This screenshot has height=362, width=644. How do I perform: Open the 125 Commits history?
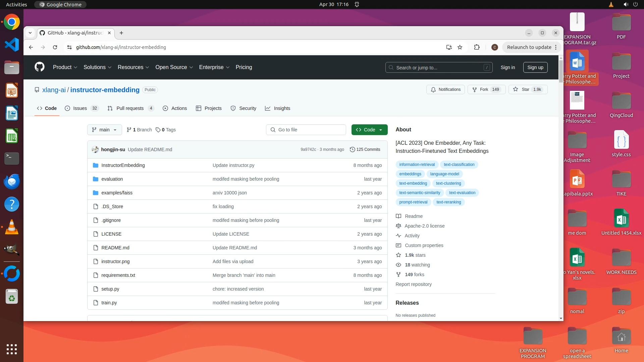tap(365, 149)
